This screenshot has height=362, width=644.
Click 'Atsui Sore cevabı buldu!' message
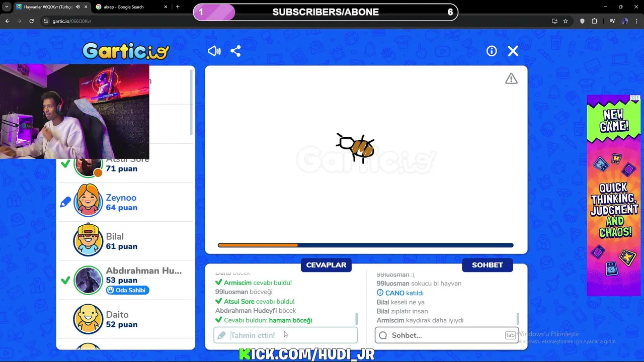tap(259, 301)
